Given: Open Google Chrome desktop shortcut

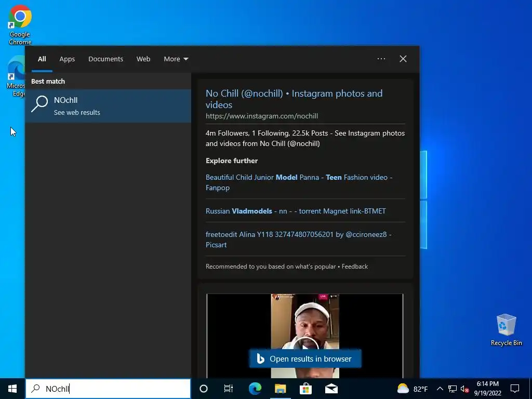Looking at the screenshot, I should 20,24.
